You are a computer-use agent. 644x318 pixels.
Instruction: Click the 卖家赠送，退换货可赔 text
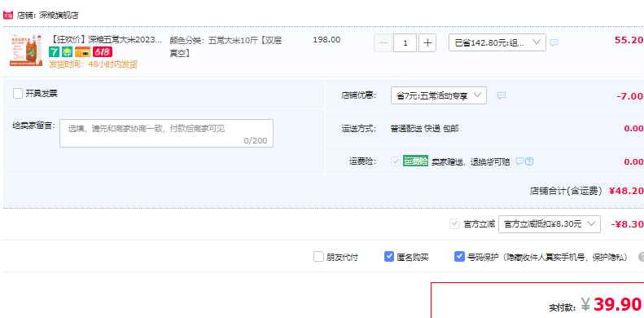pos(471,161)
